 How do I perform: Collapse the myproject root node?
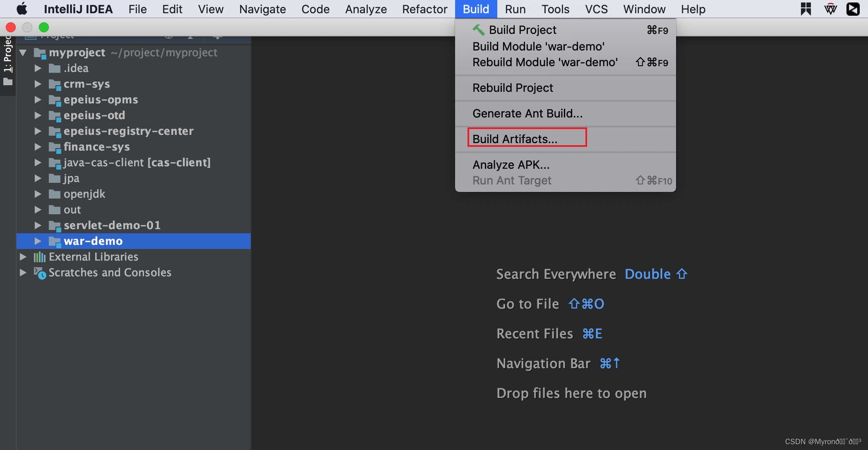[23, 53]
